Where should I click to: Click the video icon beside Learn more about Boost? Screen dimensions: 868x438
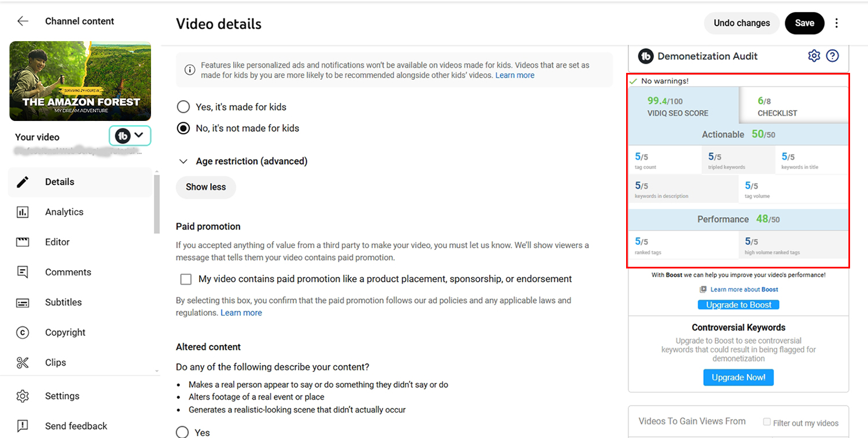(703, 289)
